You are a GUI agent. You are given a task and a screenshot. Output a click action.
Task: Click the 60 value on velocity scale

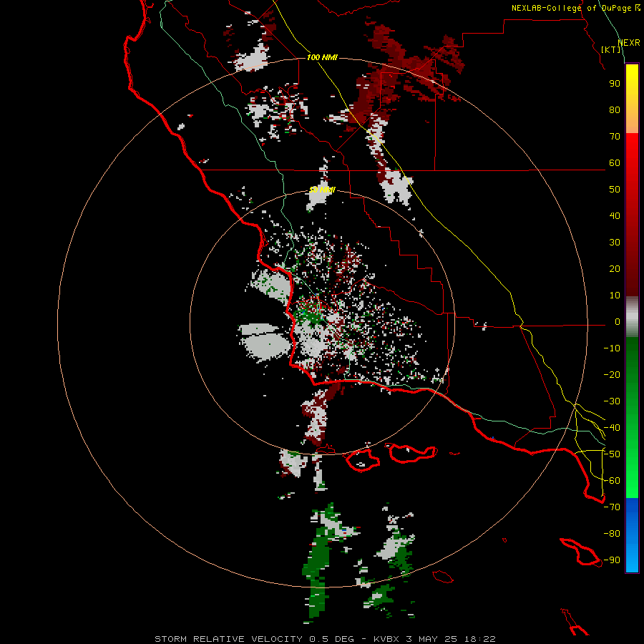(x=615, y=163)
